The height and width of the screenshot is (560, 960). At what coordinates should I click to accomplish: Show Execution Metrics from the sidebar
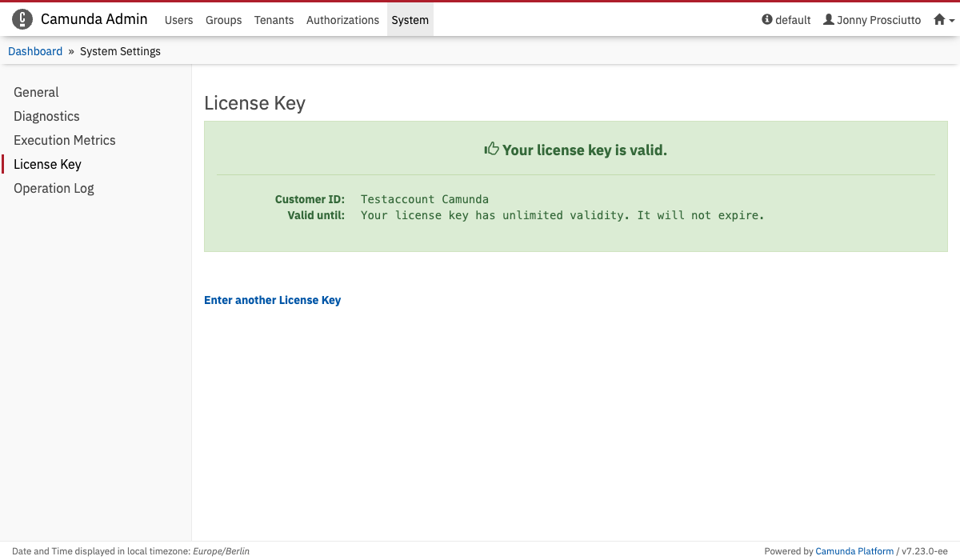click(x=65, y=140)
